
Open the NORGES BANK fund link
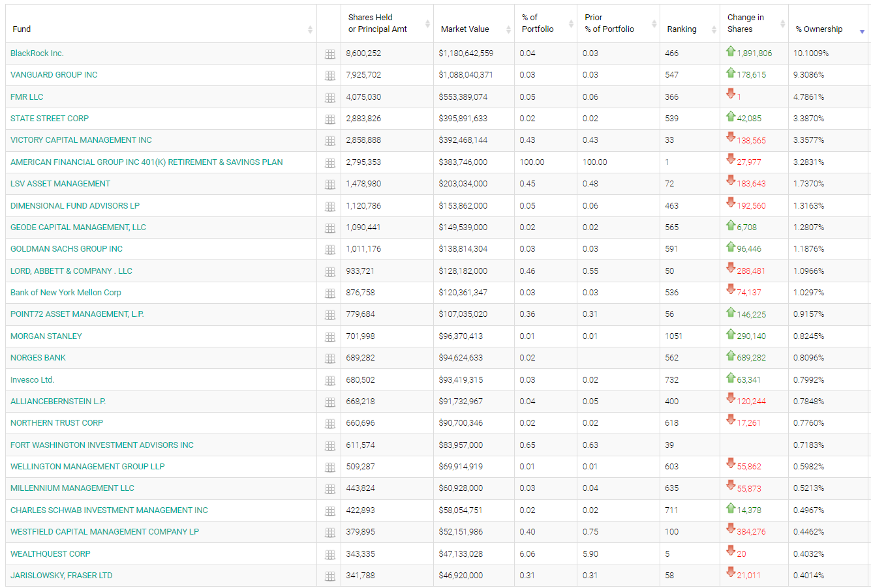tap(38, 358)
